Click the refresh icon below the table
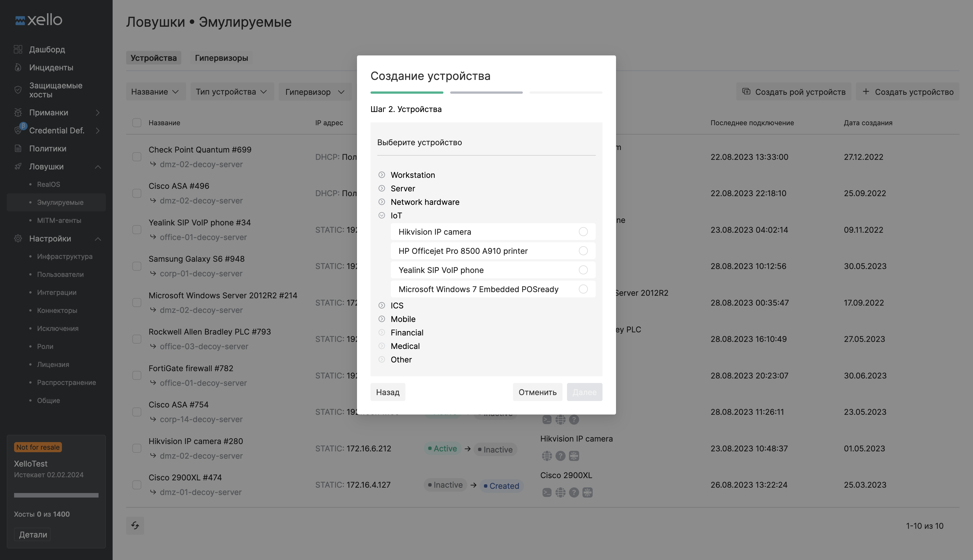Image resolution: width=973 pixels, height=560 pixels. (x=135, y=525)
